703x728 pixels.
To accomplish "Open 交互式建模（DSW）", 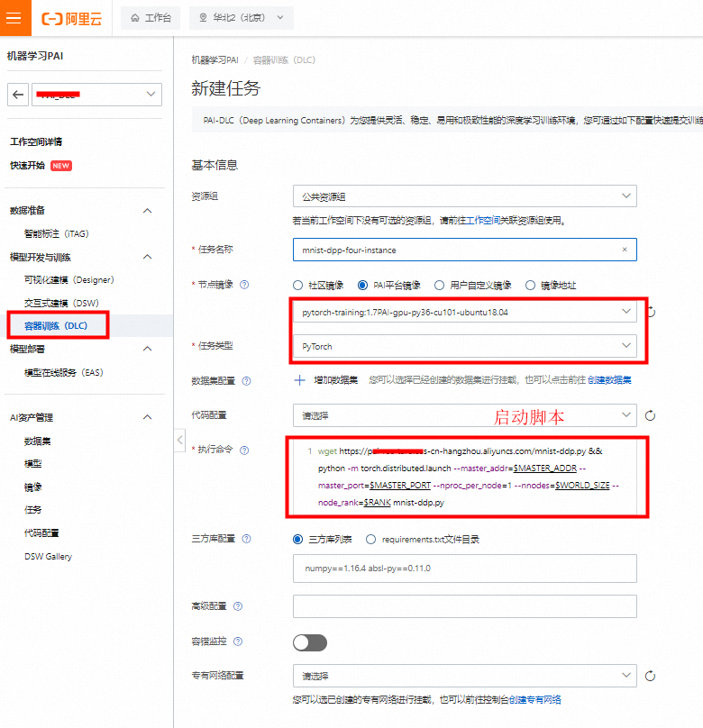I will (x=61, y=303).
